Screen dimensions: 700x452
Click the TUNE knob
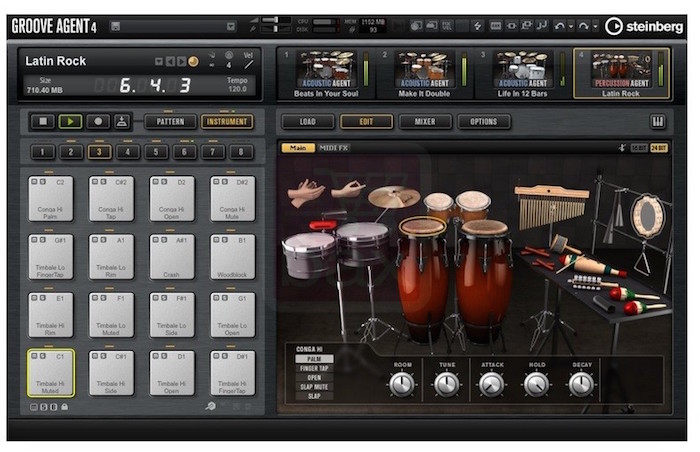click(x=446, y=384)
